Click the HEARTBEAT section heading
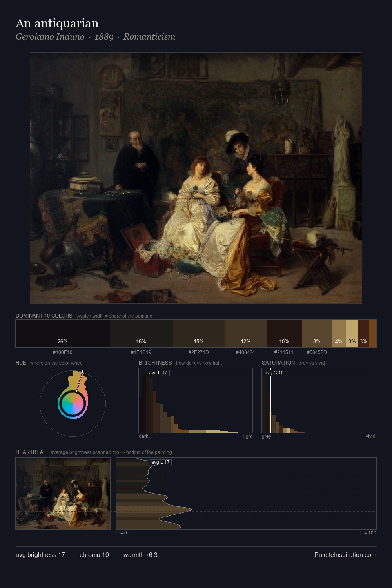This screenshot has width=392, height=588. (x=31, y=452)
